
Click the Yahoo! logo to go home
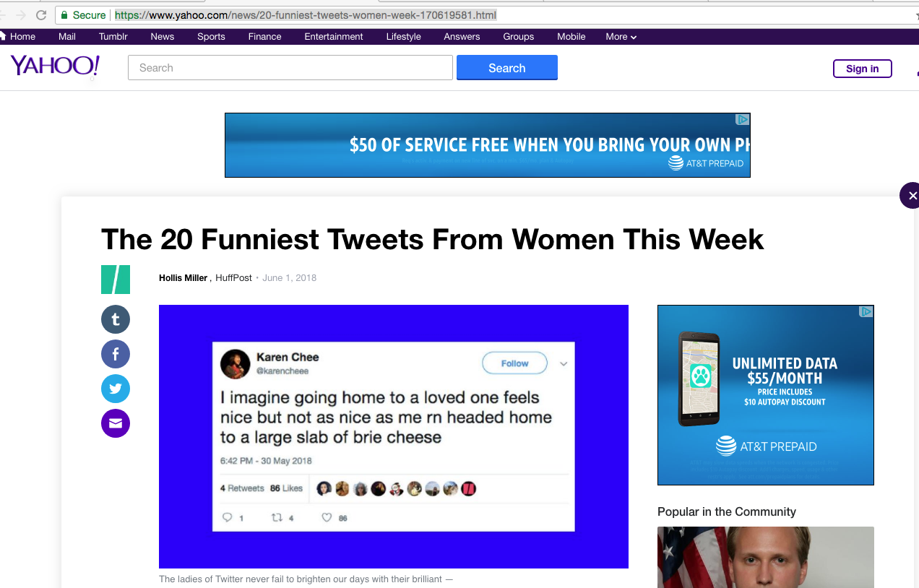pos(54,66)
